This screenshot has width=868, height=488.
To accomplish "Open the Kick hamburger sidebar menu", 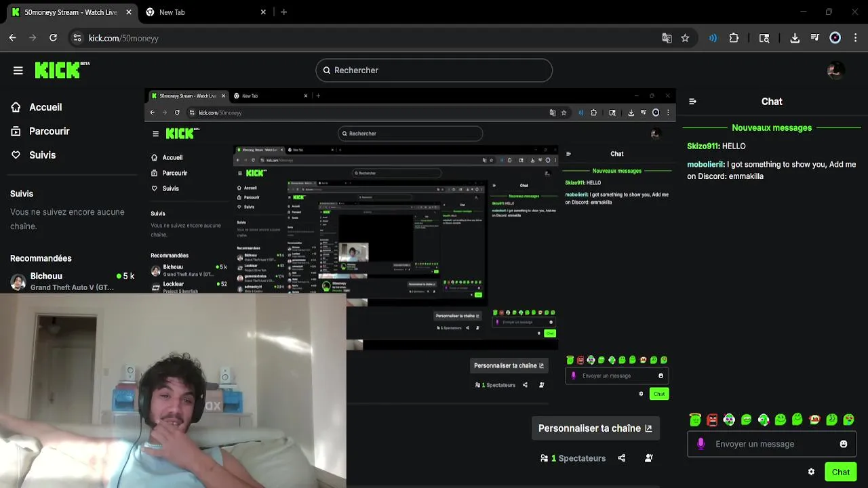I will pyautogui.click(x=18, y=70).
